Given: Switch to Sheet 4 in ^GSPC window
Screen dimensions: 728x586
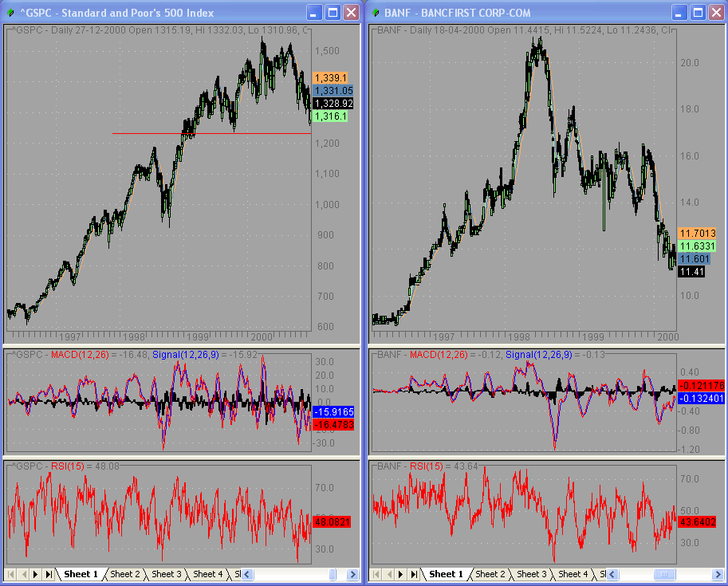Looking at the screenshot, I should pos(207,574).
